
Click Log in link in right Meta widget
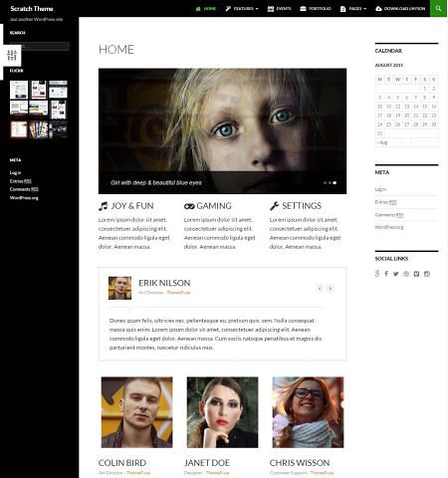coord(380,189)
